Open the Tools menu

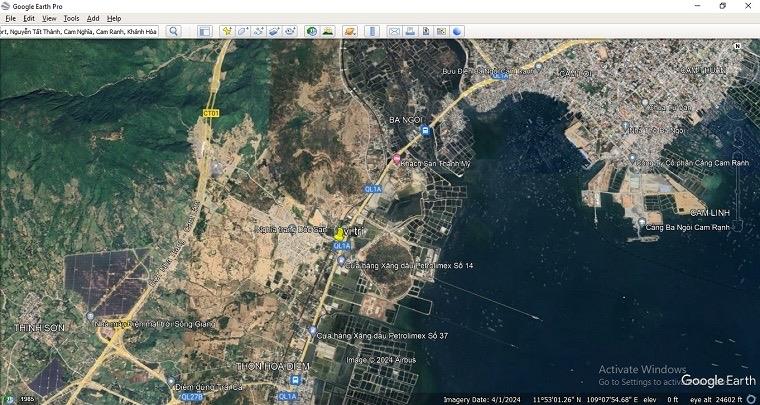click(x=71, y=18)
